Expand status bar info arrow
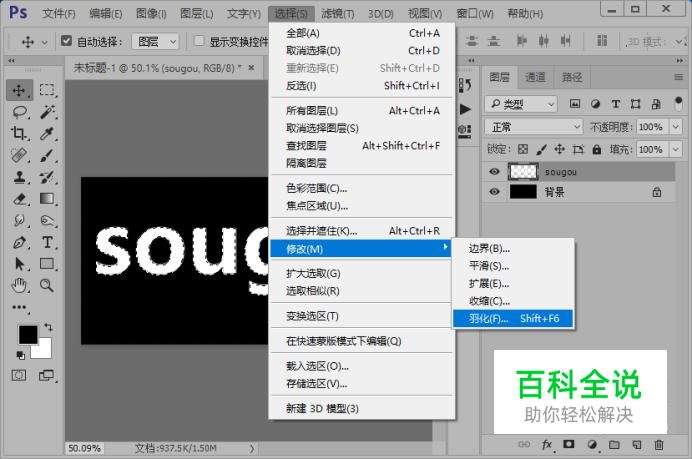The image size is (692, 459). [x=252, y=448]
